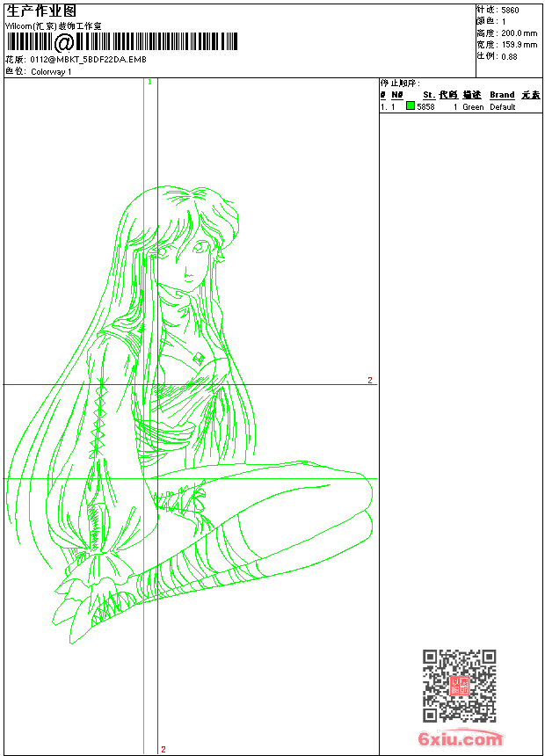Select the file name '0112@MBKT_5BDF22DA.EMB'
Screen dimensions: 545x756
88,59
